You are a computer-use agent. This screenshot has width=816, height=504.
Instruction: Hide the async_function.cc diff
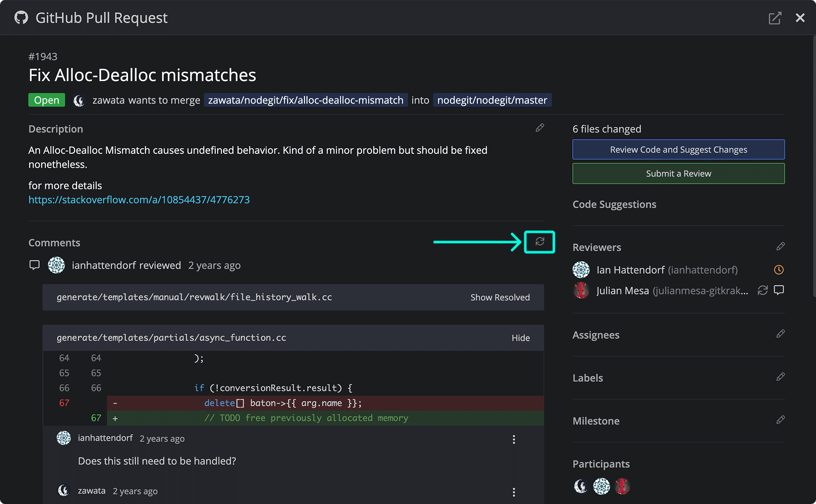[x=521, y=337]
